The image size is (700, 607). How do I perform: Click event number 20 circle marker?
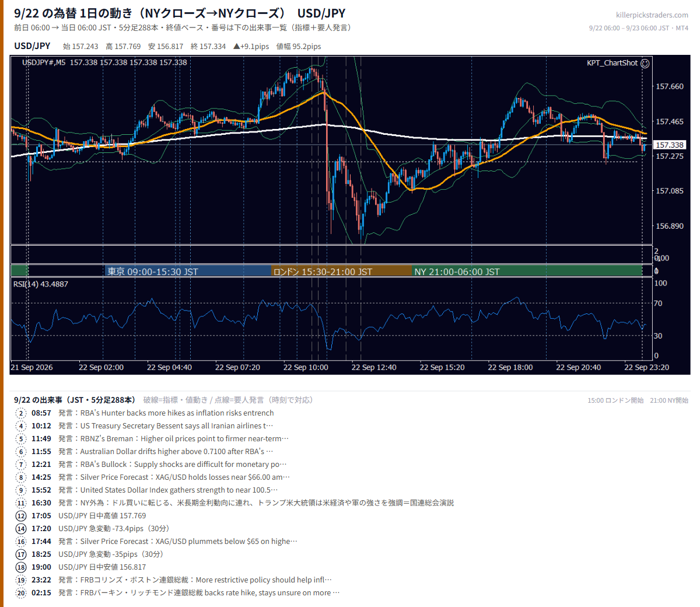tap(21, 593)
